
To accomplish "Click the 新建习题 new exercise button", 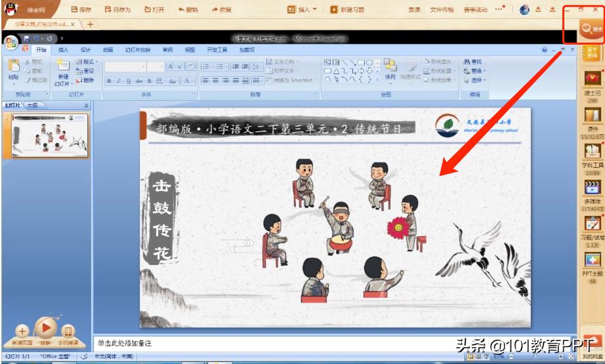I will pos(347,9).
